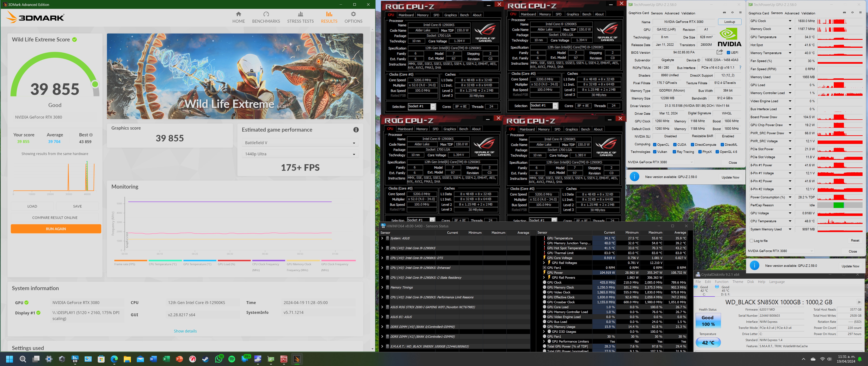Screen dimensions: 868x366
Task: Click COMPARE RESULT ONLINE
Action: 55,218
